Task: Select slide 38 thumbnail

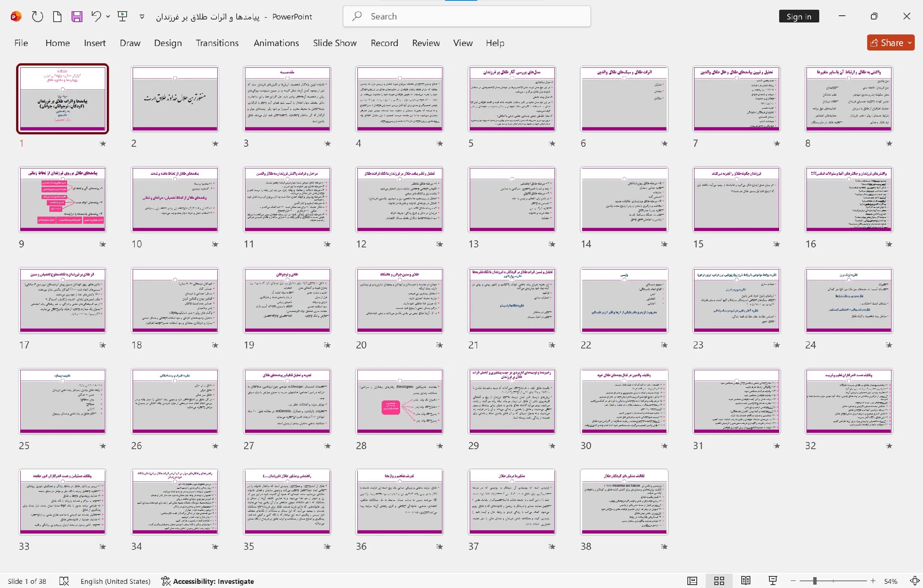Action: pos(624,502)
